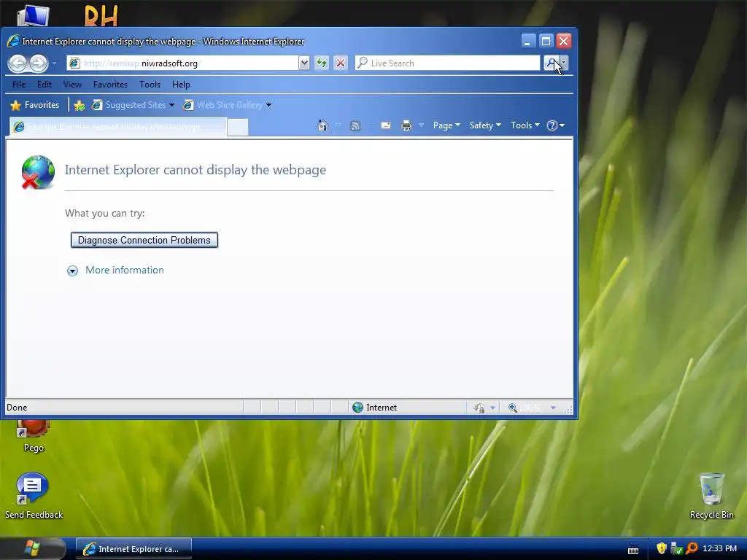Click the globe with red X error icon
Viewport: 747px width, 560px height.
[38, 172]
